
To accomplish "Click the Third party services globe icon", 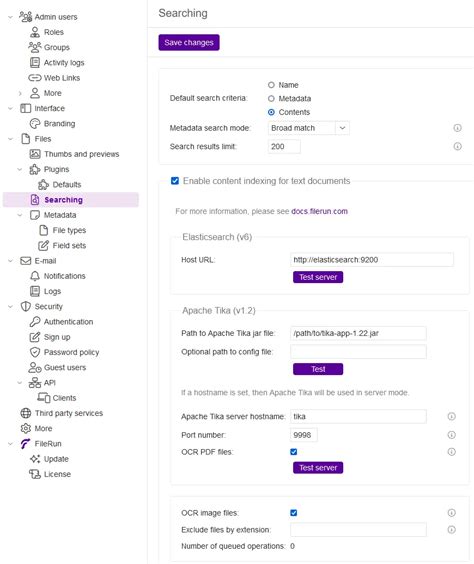I will (x=26, y=413).
